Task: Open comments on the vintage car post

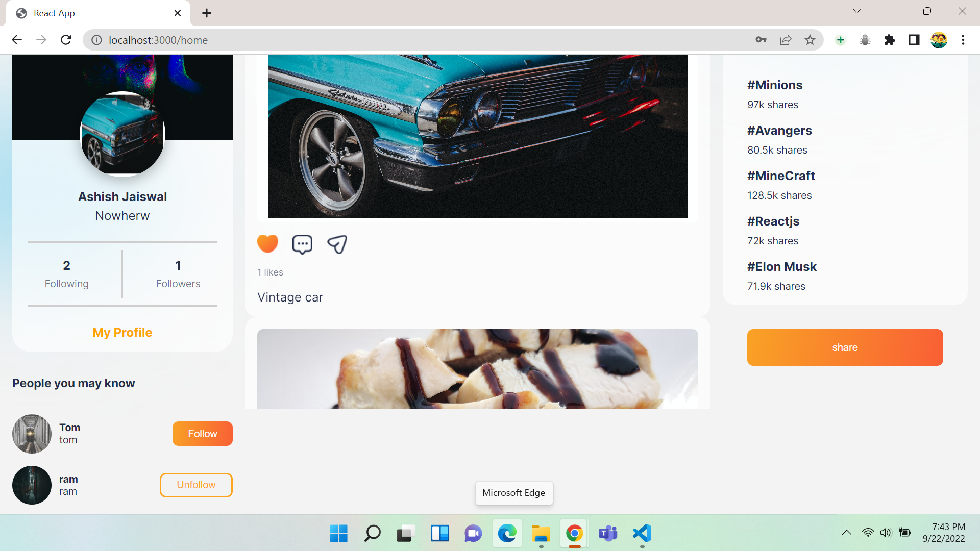Action: 302,244
